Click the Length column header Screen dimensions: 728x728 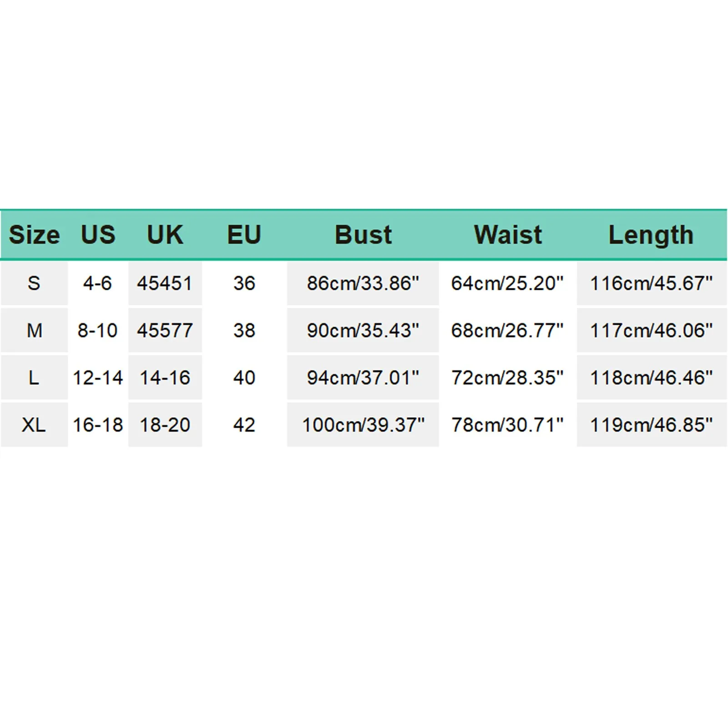(x=651, y=235)
